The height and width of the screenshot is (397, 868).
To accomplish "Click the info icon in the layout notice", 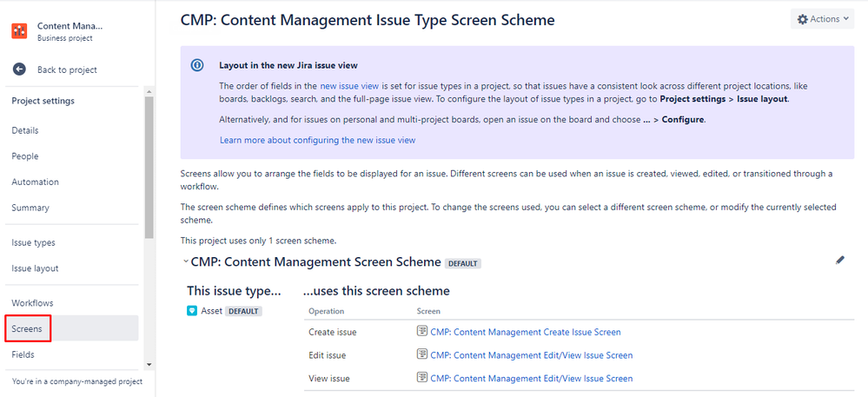I will [x=197, y=65].
